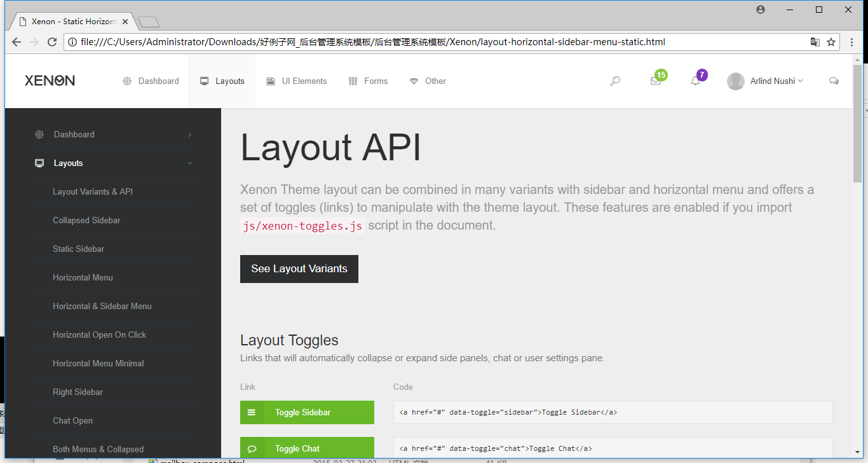Open Layout Variants & API in sidebar
Screen dimensions: 868x463
pyautogui.click(x=93, y=192)
